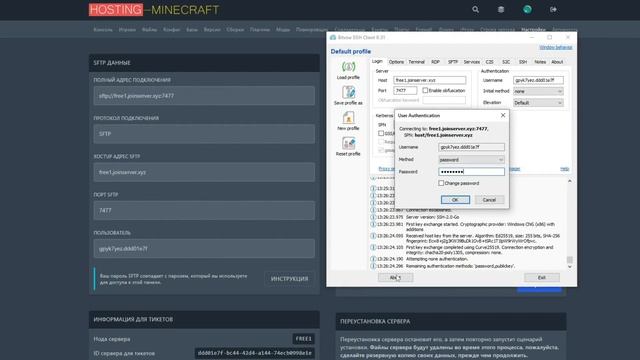The height and width of the screenshot is (360, 640).
Task: Switch to the About tab
Action: tap(557, 62)
